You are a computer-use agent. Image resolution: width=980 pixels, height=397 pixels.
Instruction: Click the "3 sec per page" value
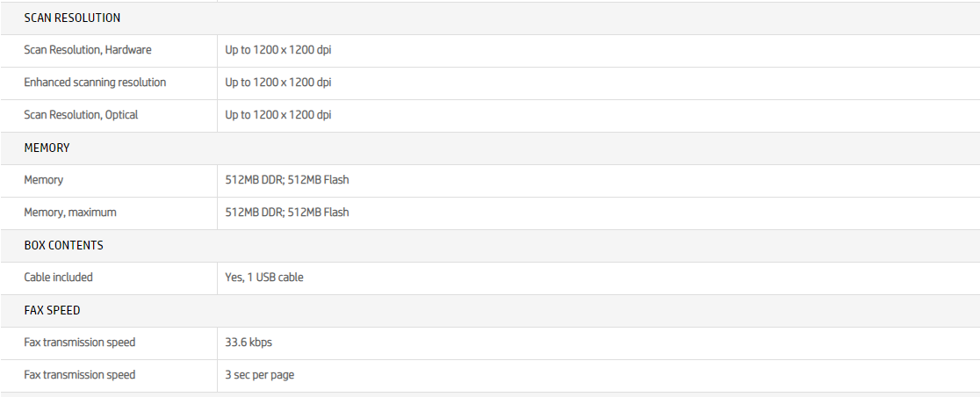pyautogui.click(x=259, y=375)
